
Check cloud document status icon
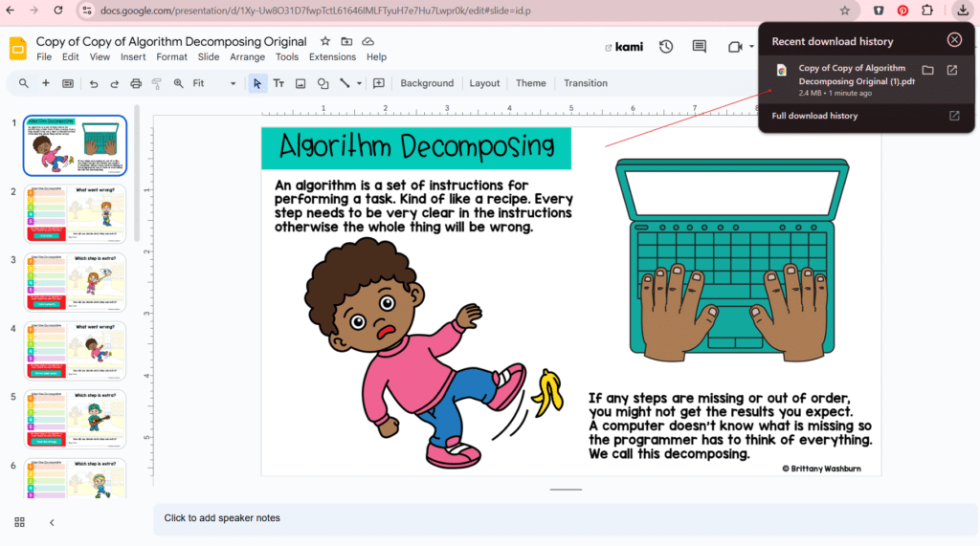tap(368, 41)
